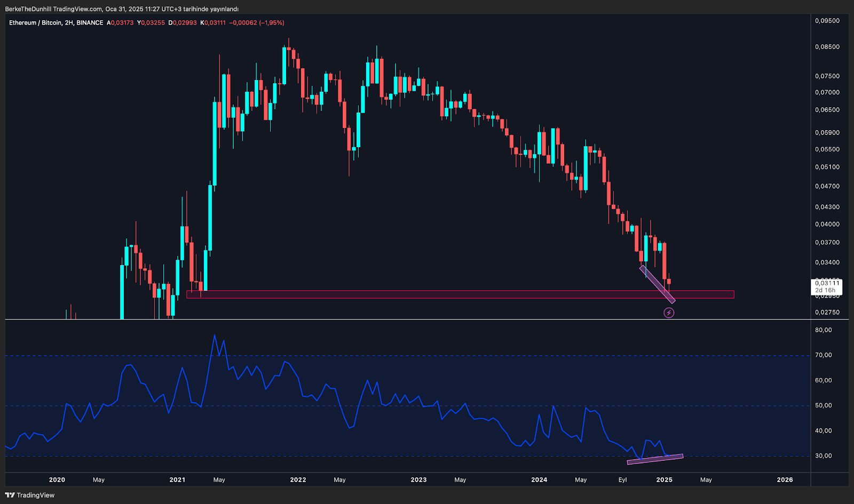Click the high value Y0,03255

pos(151,23)
